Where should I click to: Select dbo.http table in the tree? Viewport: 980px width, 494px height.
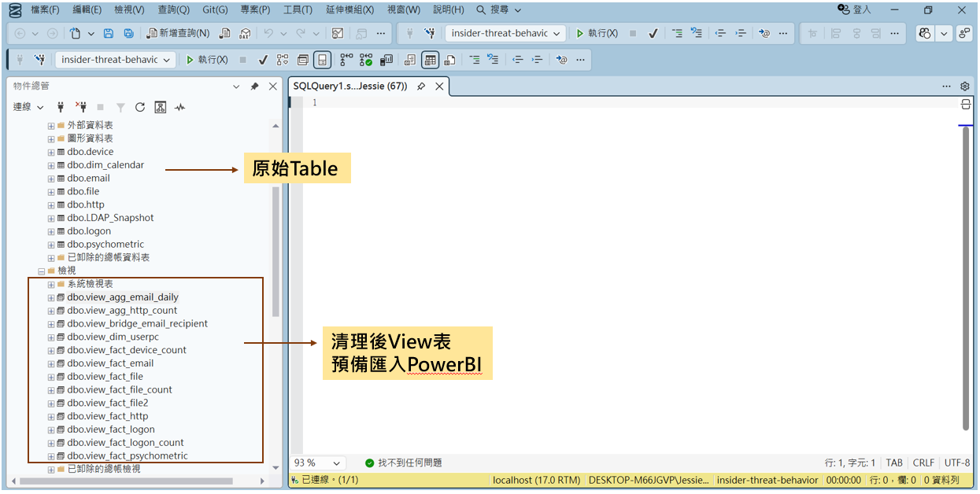tap(85, 205)
